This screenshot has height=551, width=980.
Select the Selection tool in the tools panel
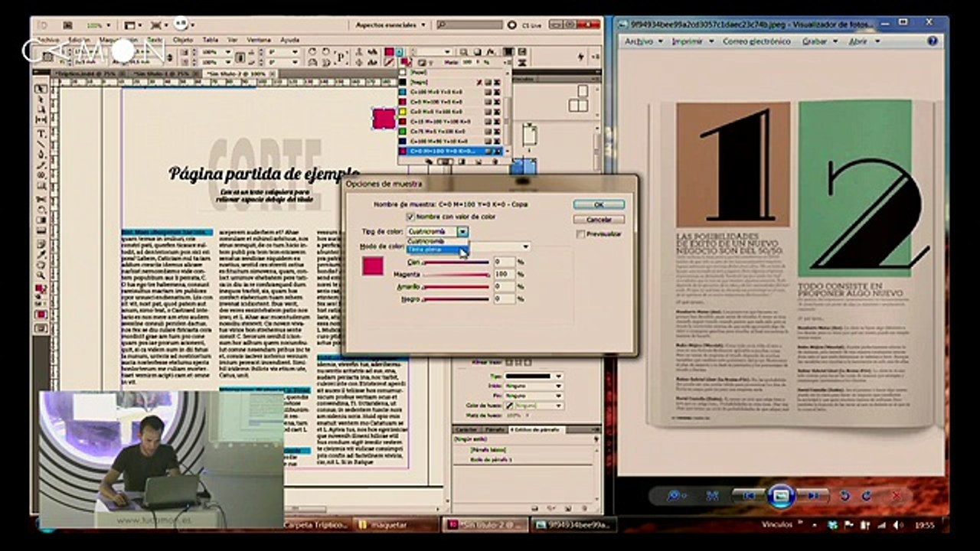coord(41,90)
